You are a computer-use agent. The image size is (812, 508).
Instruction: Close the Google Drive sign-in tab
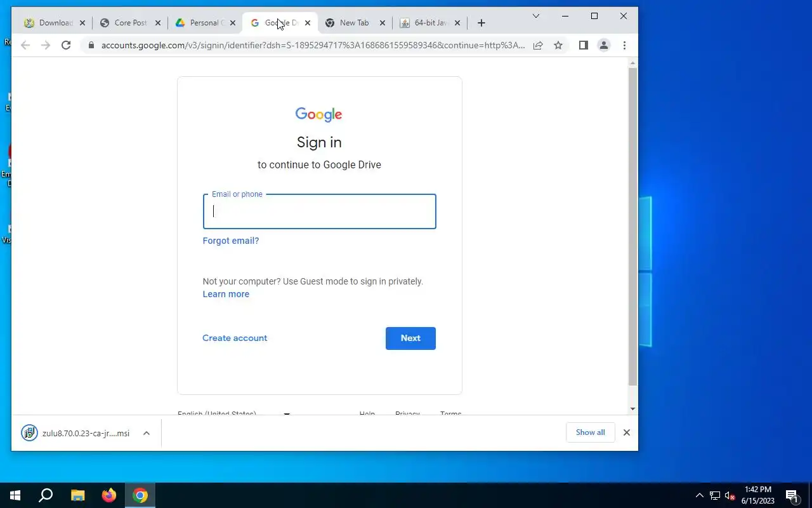tap(308, 23)
